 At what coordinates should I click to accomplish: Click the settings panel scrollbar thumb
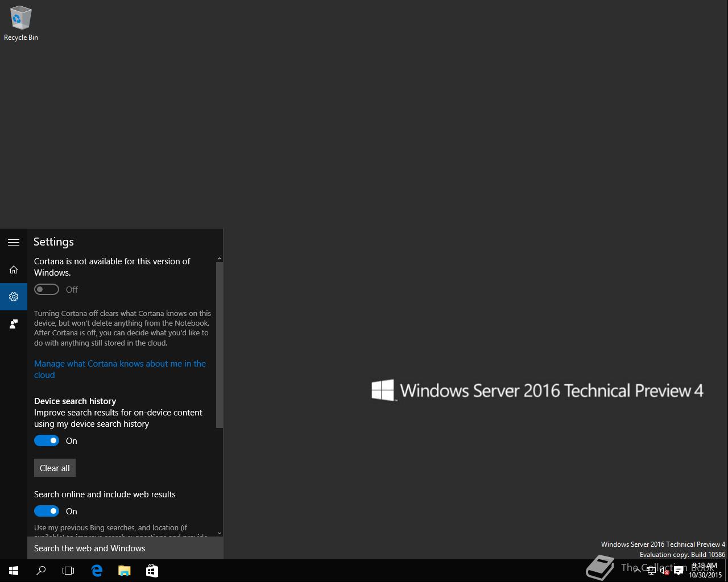tap(220, 345)
